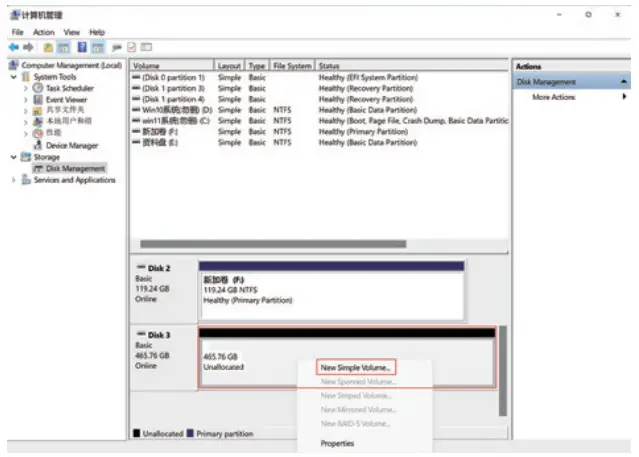Toggle the Show/Hide Action Pane toolbar icon
Image resolution: width=639 pixels, height=457 pixels.
click(97, 48)
